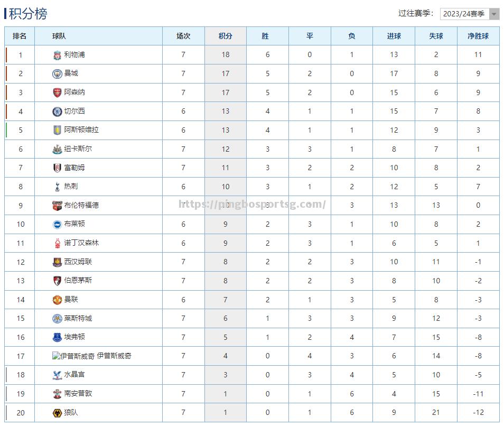Click the Manchester United crest beside 曼联

(57, 300)
